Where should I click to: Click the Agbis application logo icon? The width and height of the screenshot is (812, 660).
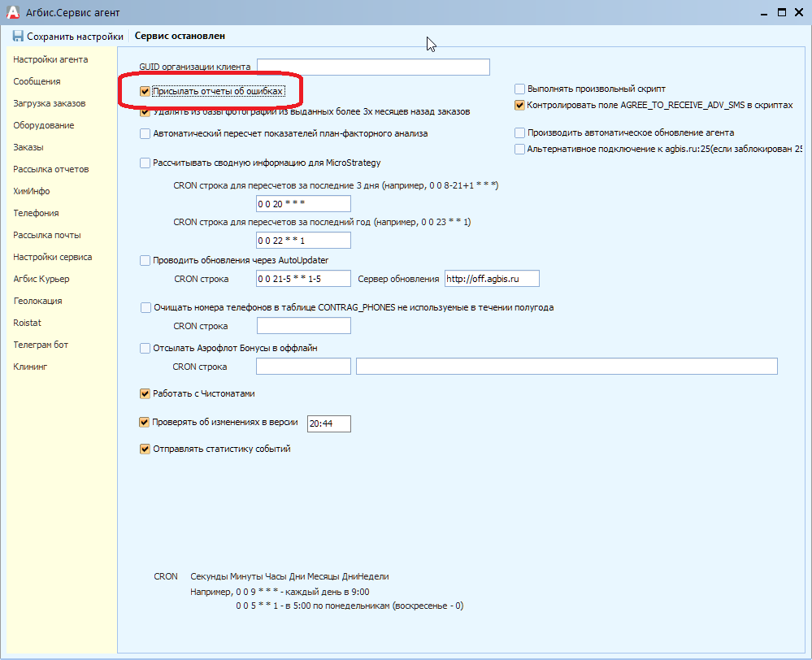coord(12,12)
